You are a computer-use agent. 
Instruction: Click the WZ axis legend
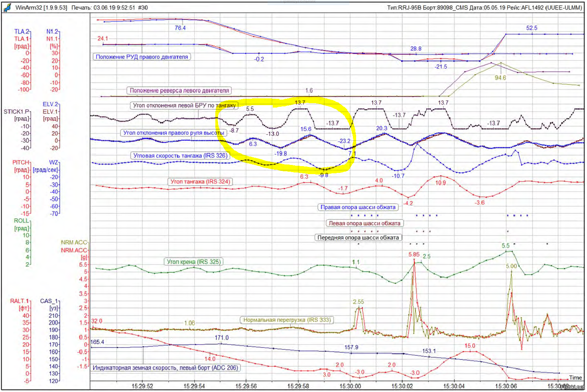(53, 163)
